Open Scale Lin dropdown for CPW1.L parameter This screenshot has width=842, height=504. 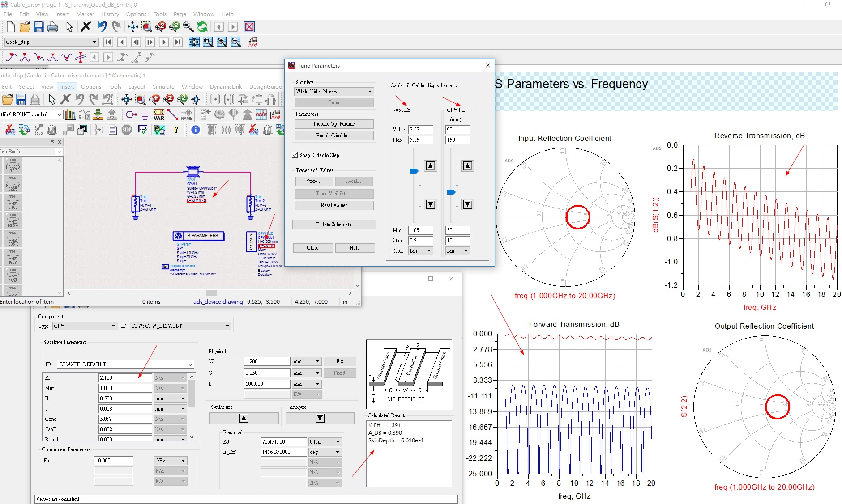(457, 251)
